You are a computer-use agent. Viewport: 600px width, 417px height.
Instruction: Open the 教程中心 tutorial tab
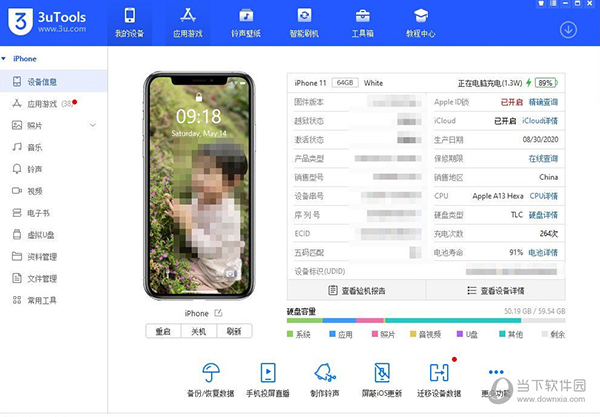(421, 23)
